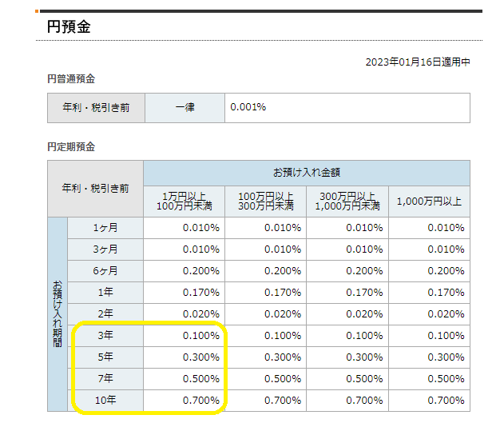Click 7年 rate in 1,000万円以上 column
Viewport: 504px width, 423px height.
[446, 378]
